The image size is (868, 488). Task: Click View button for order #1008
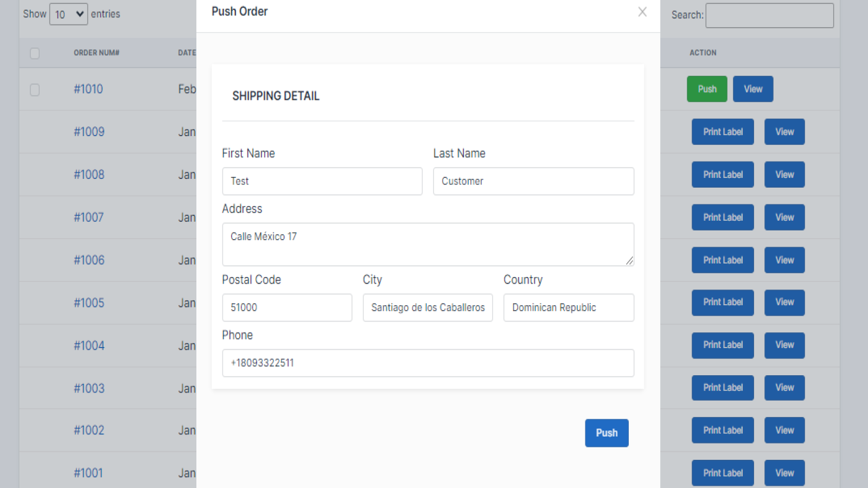coord(784,175)
